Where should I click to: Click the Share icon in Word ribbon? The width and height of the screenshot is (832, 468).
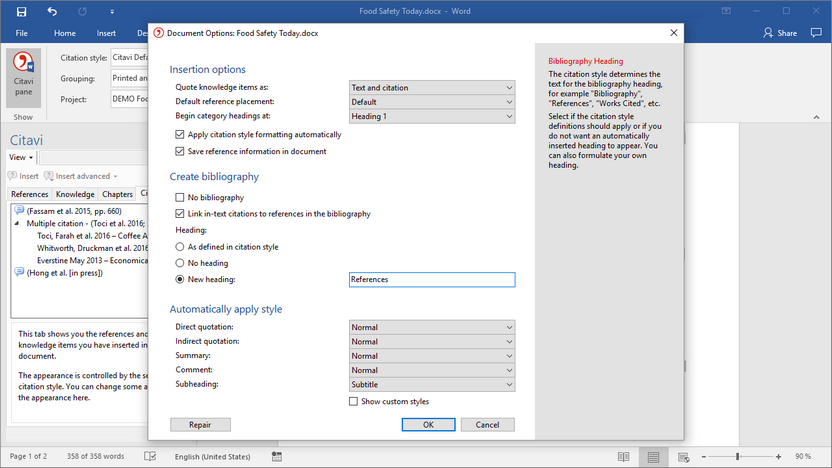click(x=768, y=33)
